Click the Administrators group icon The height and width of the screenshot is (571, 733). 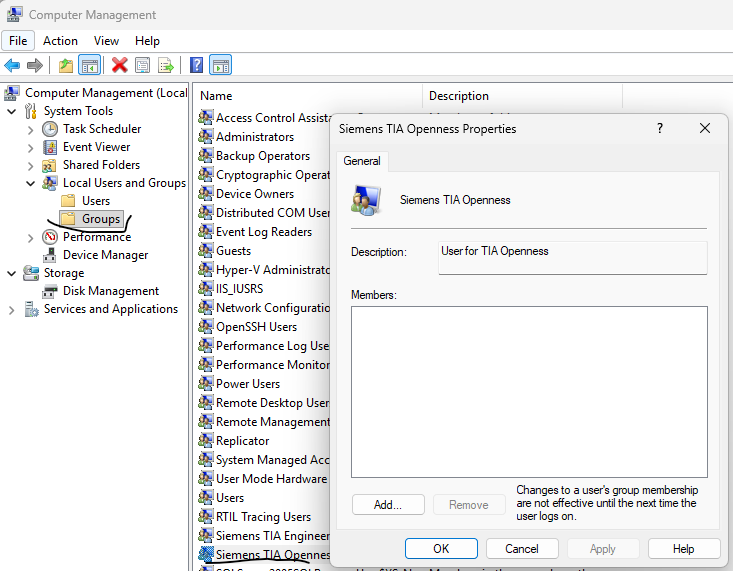[x=205, y=137]
